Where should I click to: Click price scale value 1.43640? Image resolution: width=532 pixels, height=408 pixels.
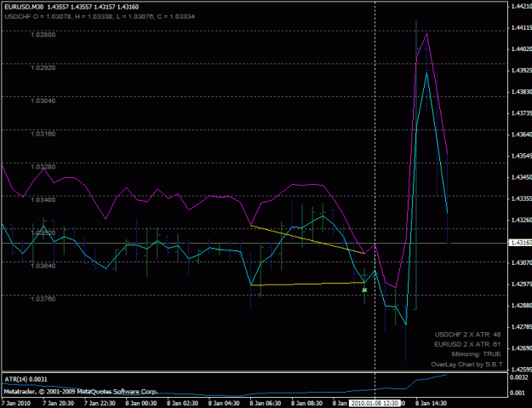tap(522, 135)
